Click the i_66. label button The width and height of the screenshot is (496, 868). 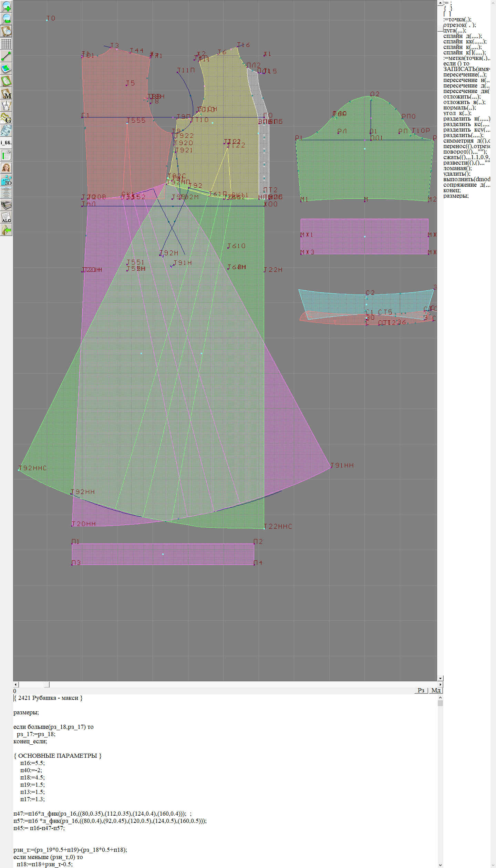click(6, 143)
